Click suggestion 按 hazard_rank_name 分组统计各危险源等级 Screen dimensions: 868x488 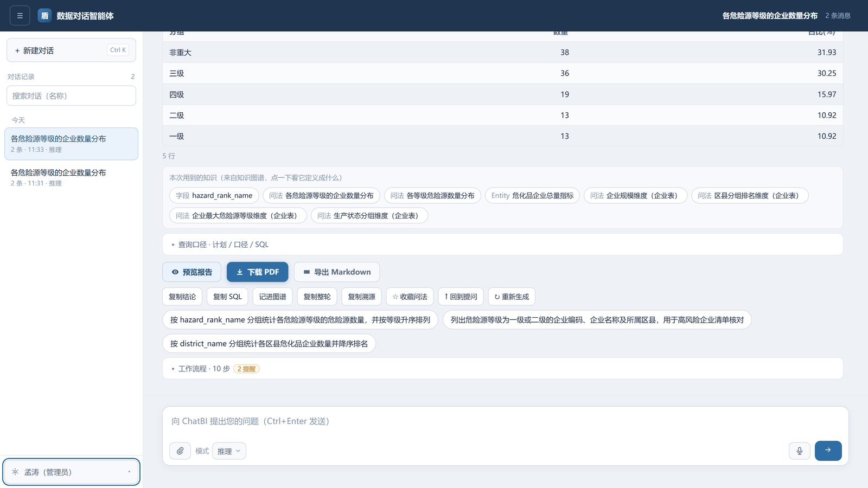[300, 320]
